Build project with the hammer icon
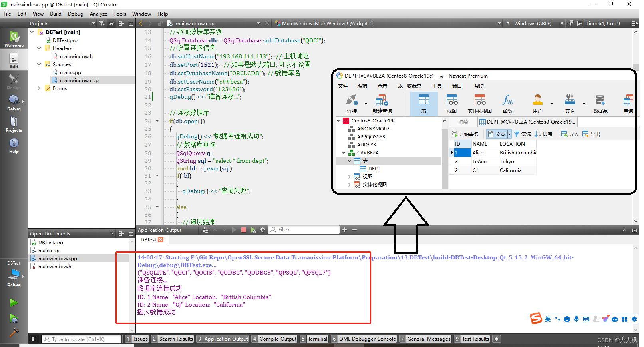This screenshot has width=644, height=347. (x=14, y=333)
